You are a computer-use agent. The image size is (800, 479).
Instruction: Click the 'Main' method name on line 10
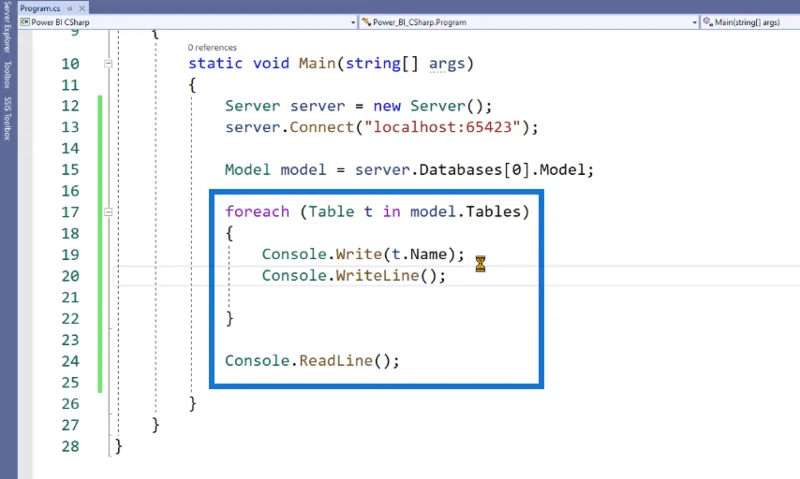pos(317,63)
